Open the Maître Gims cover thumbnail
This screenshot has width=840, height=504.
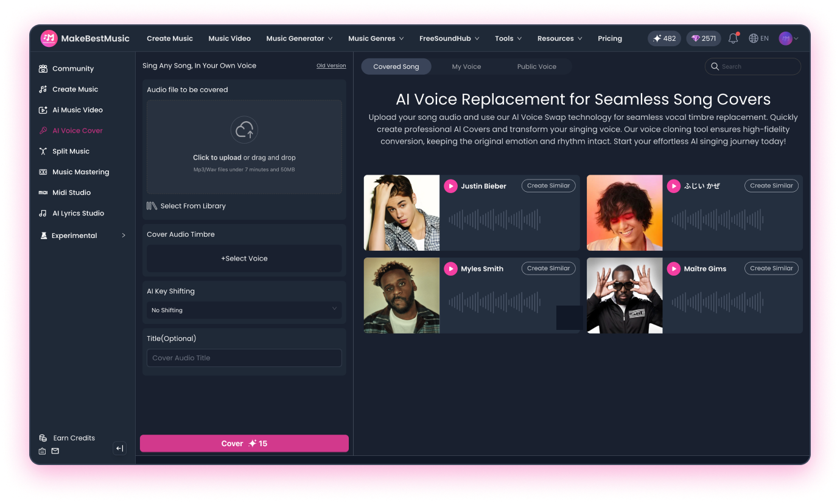(625, 295)
